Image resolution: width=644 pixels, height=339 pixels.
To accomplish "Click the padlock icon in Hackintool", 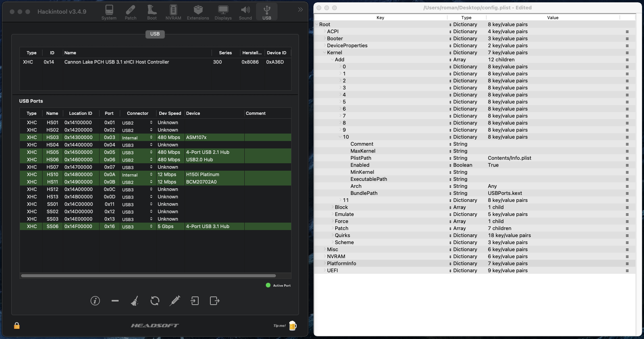I will pyautogui.click(x=17, y=325).
